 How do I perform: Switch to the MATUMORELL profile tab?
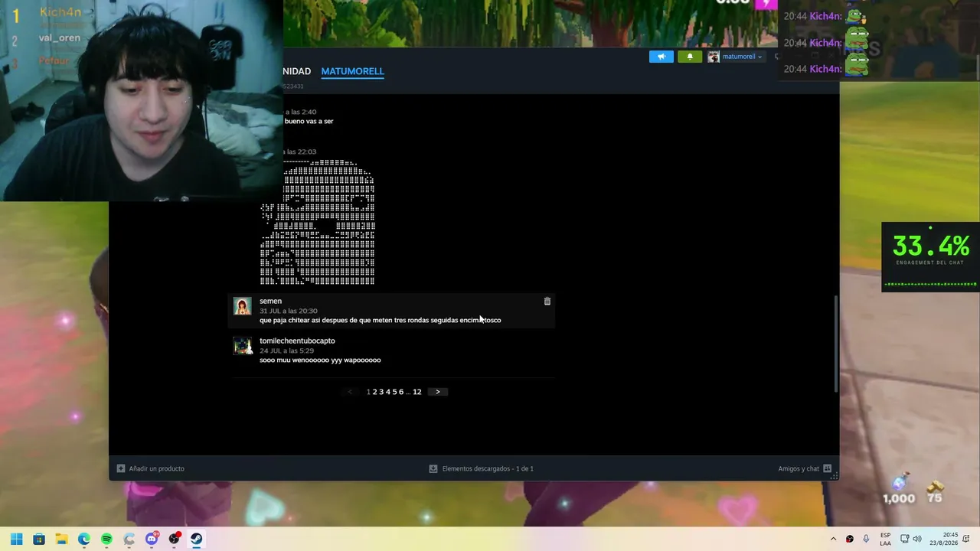pos(352,71)
